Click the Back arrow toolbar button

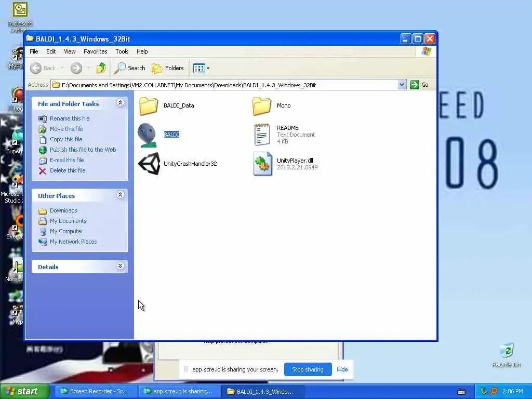click(x=43, y=68)
